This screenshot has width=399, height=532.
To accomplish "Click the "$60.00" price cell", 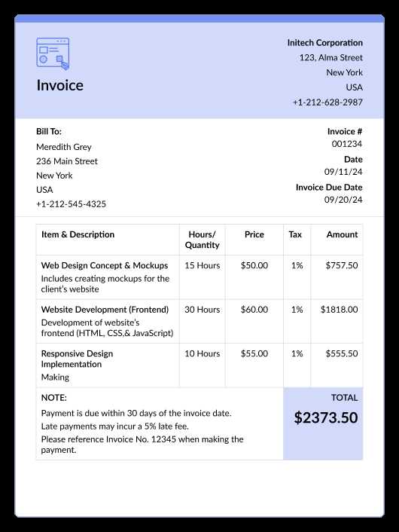I will [x=254, y=310].
